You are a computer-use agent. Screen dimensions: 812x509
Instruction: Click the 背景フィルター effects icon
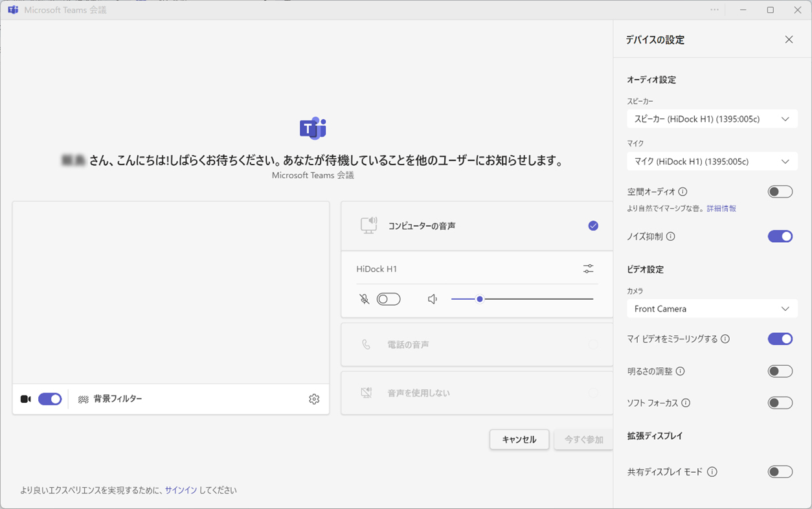(x=84, y=400)
